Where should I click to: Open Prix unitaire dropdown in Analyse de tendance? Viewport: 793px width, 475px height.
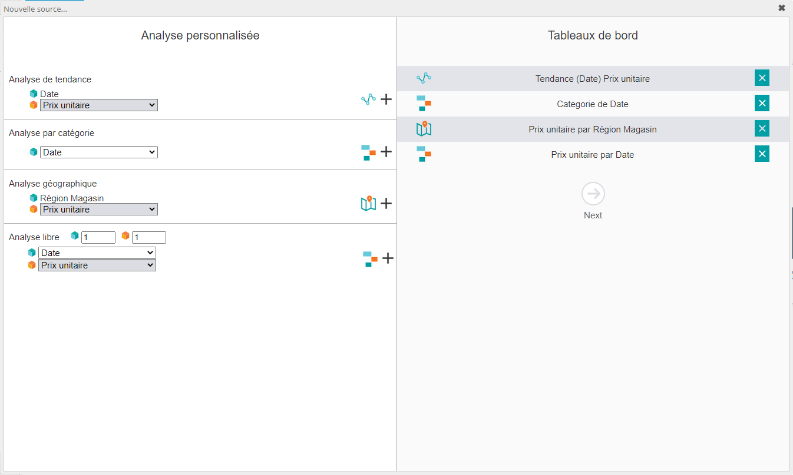[98, 104]
